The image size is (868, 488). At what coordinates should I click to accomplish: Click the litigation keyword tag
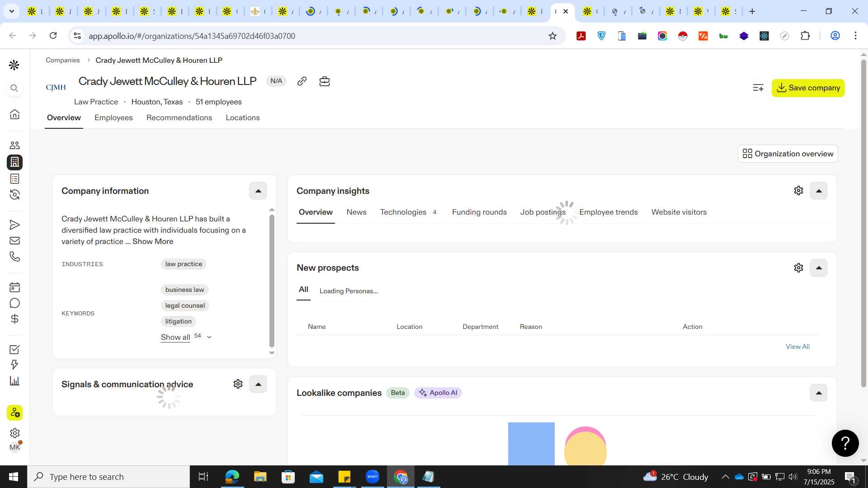pyautogui.click(x=178, y=321)
